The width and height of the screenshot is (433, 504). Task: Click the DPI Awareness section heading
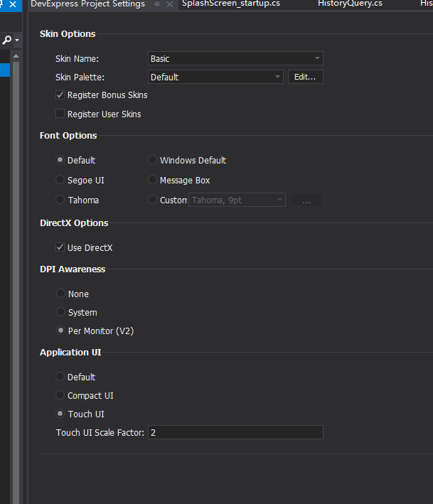point(73,269)
